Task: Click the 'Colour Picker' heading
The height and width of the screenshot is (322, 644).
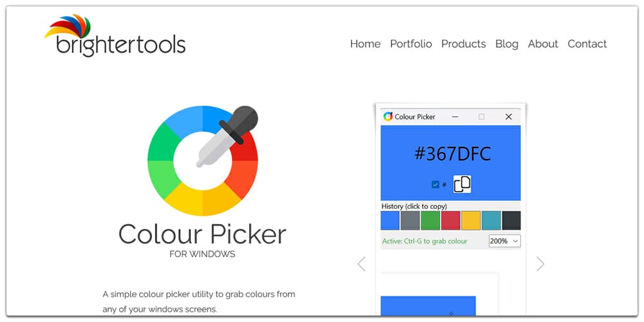Action: tap(202, 234)
